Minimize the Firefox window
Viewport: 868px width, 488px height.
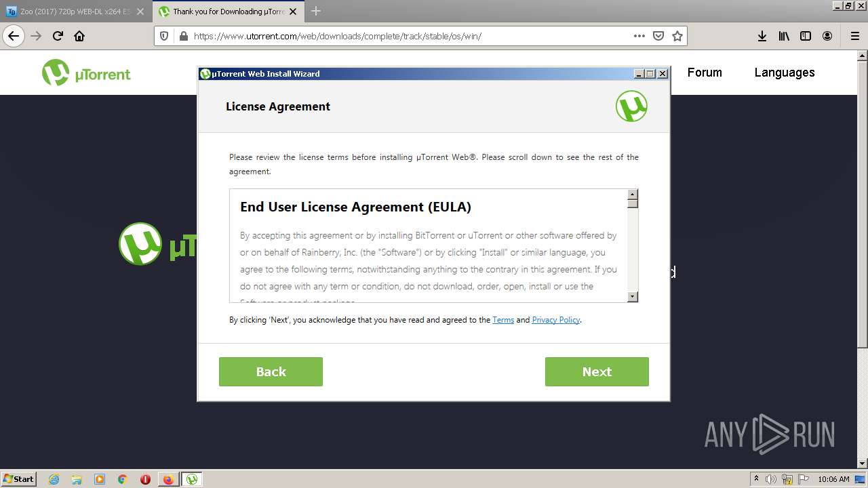pos(837,5)
